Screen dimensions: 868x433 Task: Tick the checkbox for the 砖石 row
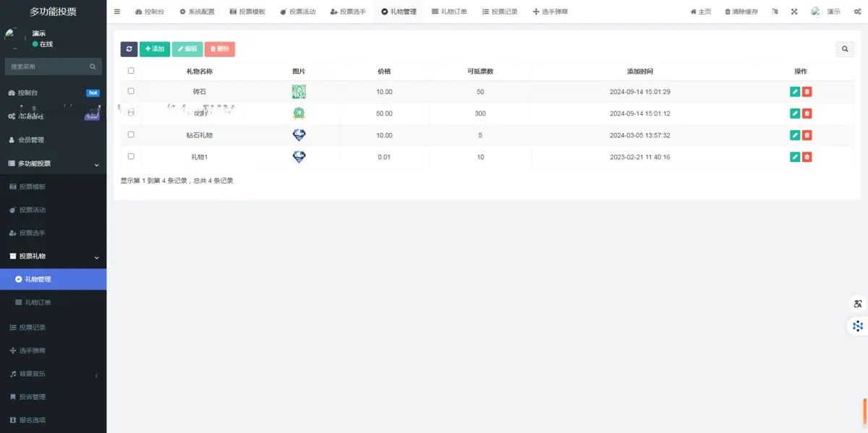(x=131, y=91)
